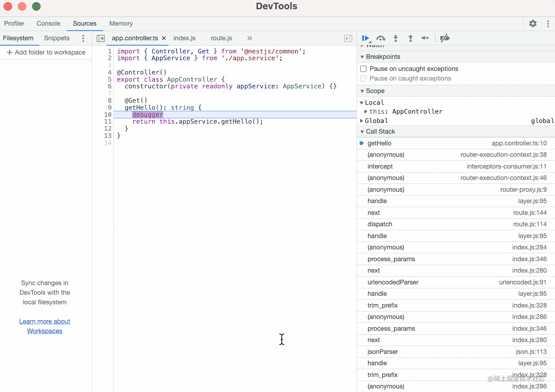Expand this: AppController in Local scope
This screenshot has width=555, height=392.
coord(366,112)
